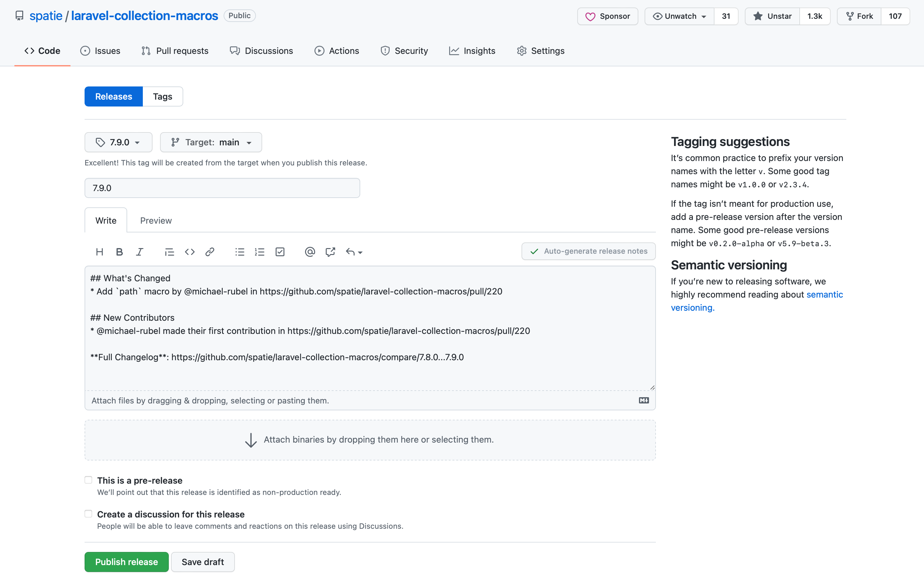Image resolution: width=924 pixels, height=582 pixels.
Task: Click the unordered list icon
Action: (x=239, y=252)
